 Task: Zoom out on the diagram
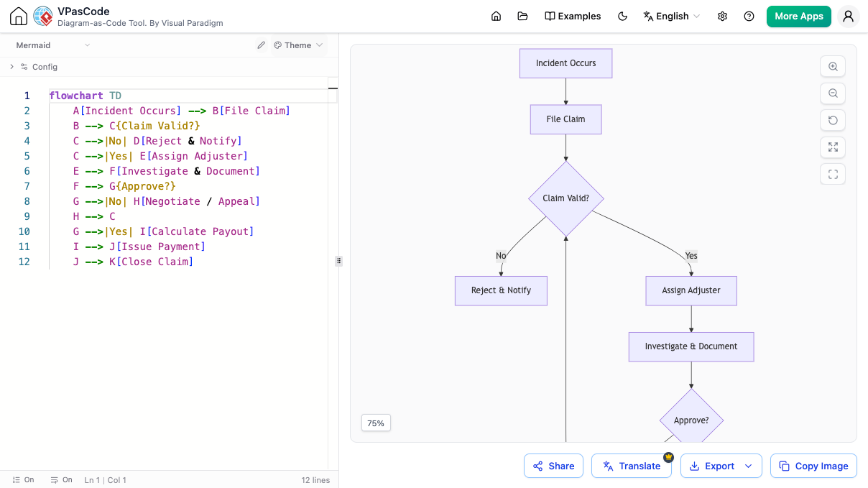click(x=833, y=93)
